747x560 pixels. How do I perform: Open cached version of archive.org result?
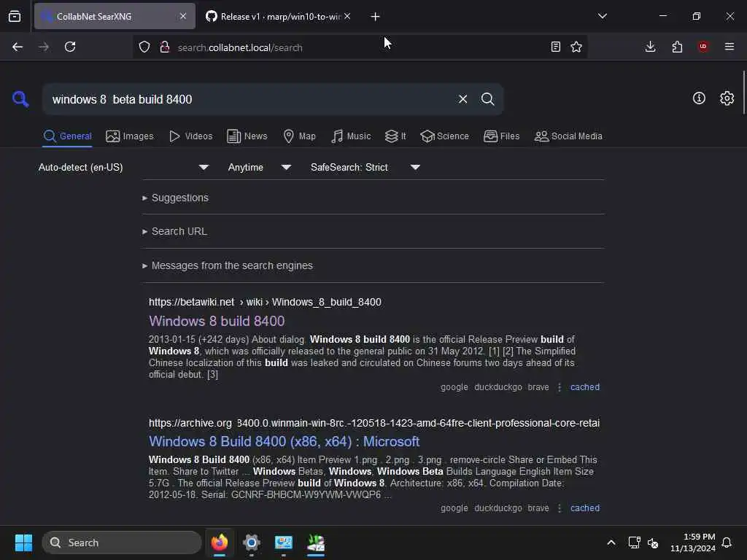585,508
